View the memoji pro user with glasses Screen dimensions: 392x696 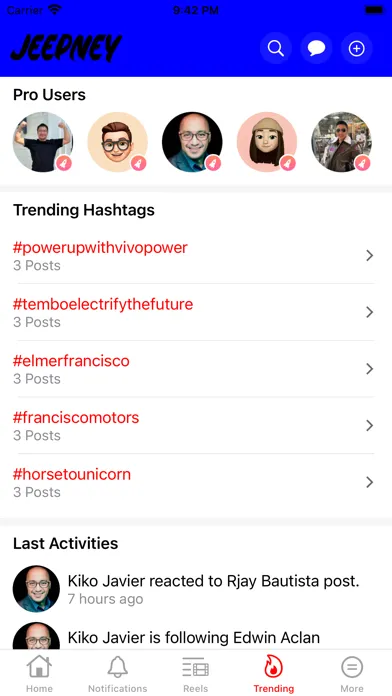point(118,142)
